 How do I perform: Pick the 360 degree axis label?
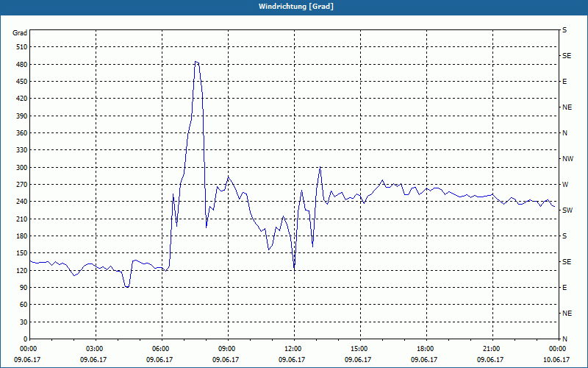(x=23, y=133)
